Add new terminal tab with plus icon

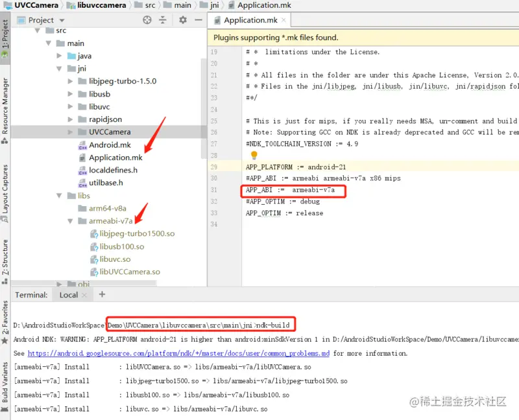(102, 294)
